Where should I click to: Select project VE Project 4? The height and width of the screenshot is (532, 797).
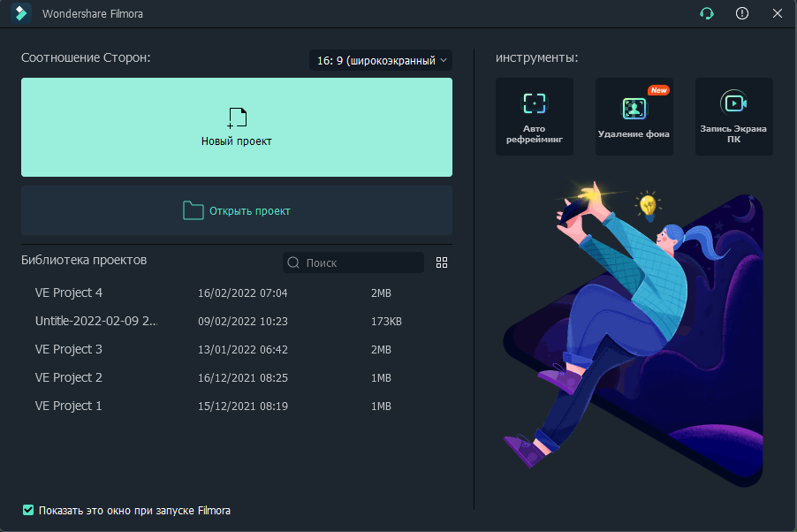[69, 293]
